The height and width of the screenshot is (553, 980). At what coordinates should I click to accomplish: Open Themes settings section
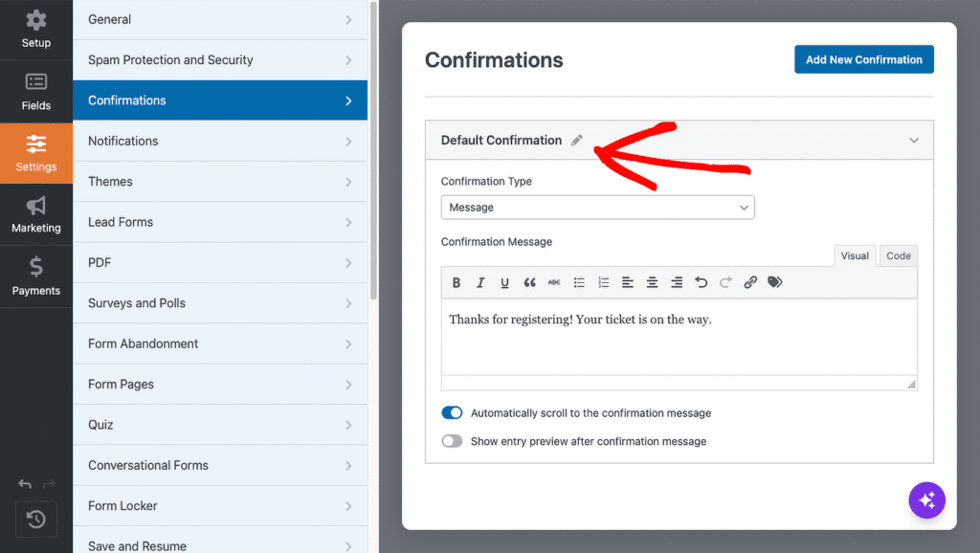pyautogui.click(x=220, y=181)
